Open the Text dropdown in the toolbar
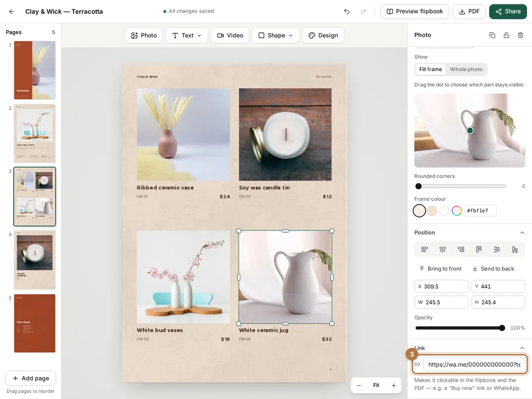The height and width of the screenshot is (399, 532). coord(187,35)
